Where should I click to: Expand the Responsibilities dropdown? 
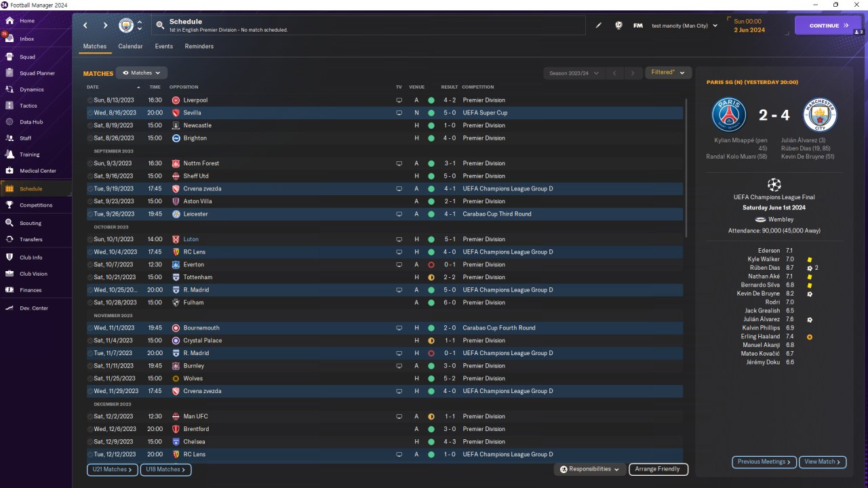pos(589,469)
